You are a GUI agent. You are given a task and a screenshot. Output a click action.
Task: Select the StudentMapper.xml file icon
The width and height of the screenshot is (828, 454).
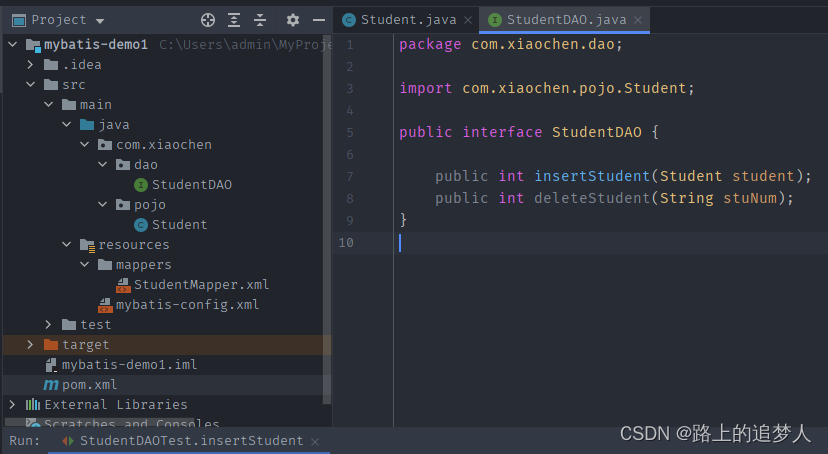point(123,286)
